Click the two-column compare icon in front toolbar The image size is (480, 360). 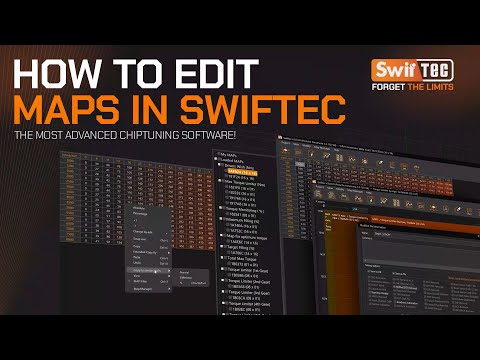pyautogui.click(x=396, y=203)
